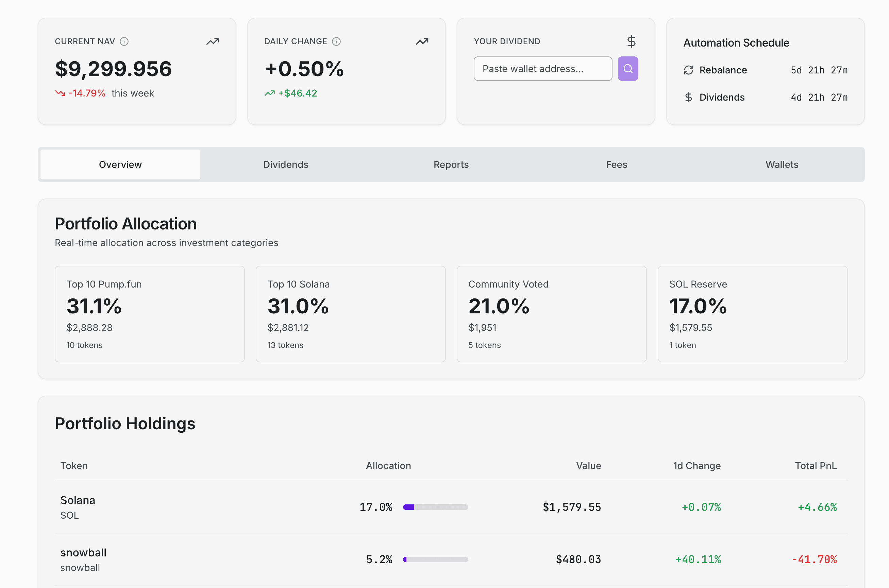Open the Reports tab
889x588 pixels.
point(451,164)
